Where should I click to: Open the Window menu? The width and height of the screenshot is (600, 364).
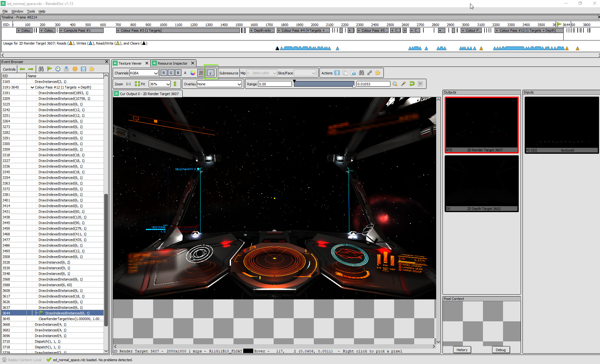pyautogui.click(x=17, y=11)
